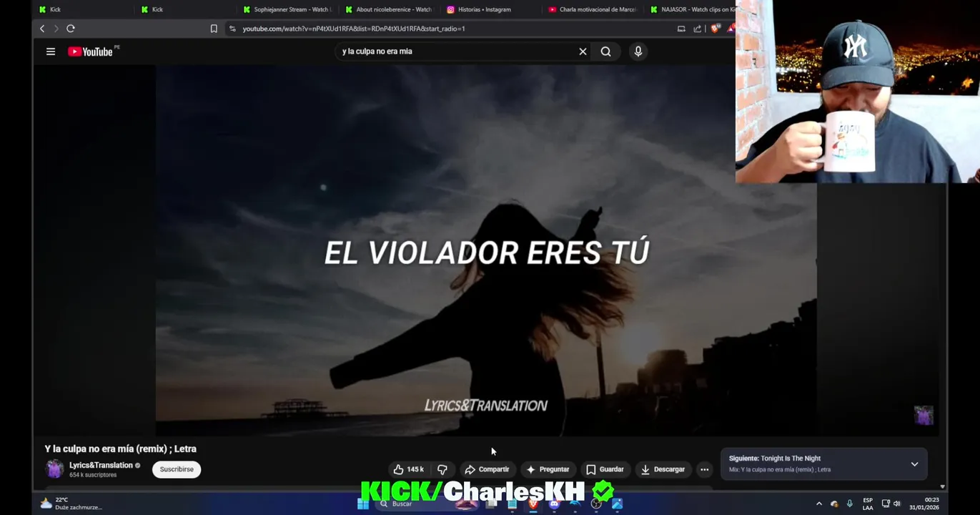Open NAJASOR Watch clips tab

(691, 9)
